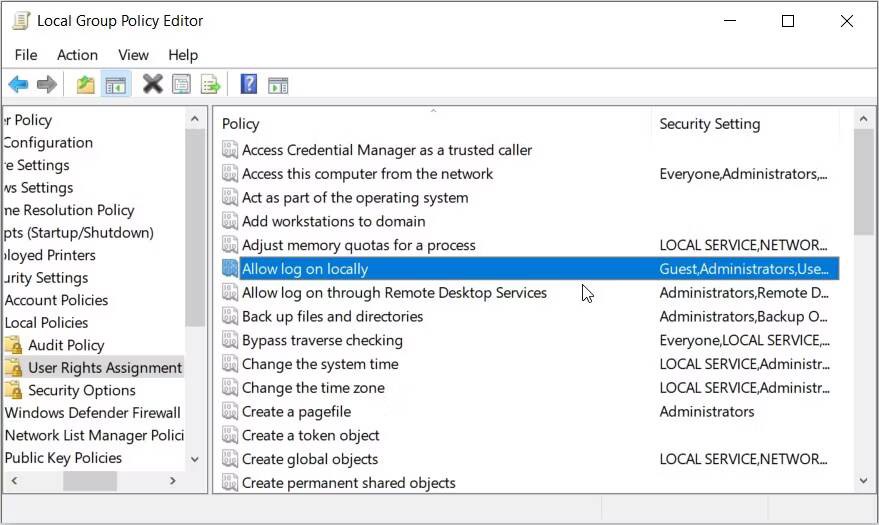The height and width of the screenshot is (525, 879).
Task: Click the Back arrow in the toolbar
Action: (x=18, y=84)
